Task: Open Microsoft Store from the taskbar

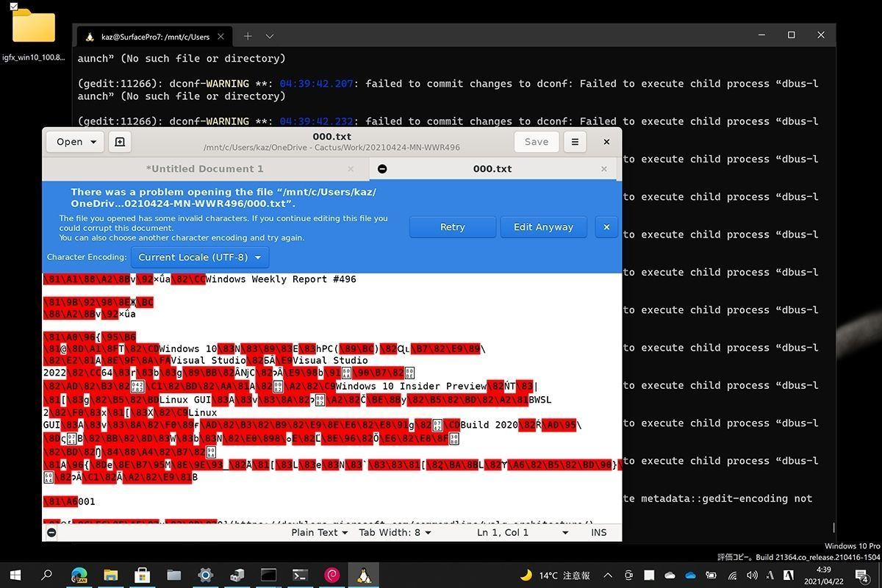Action: tap(143, 576)
